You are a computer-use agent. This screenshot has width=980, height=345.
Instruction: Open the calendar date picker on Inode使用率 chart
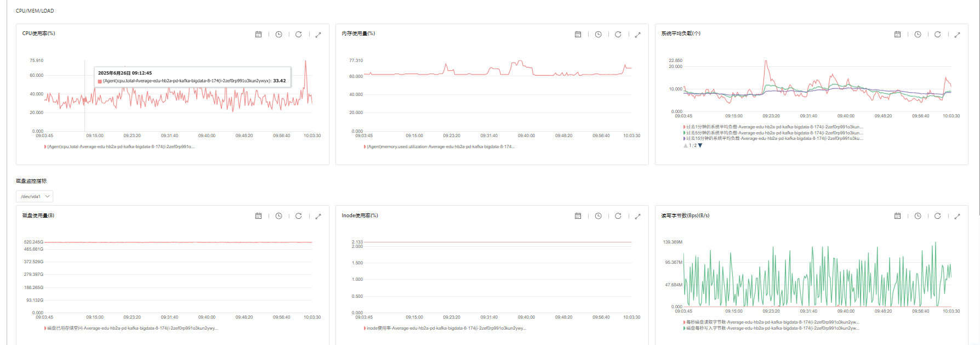point(578,216)
